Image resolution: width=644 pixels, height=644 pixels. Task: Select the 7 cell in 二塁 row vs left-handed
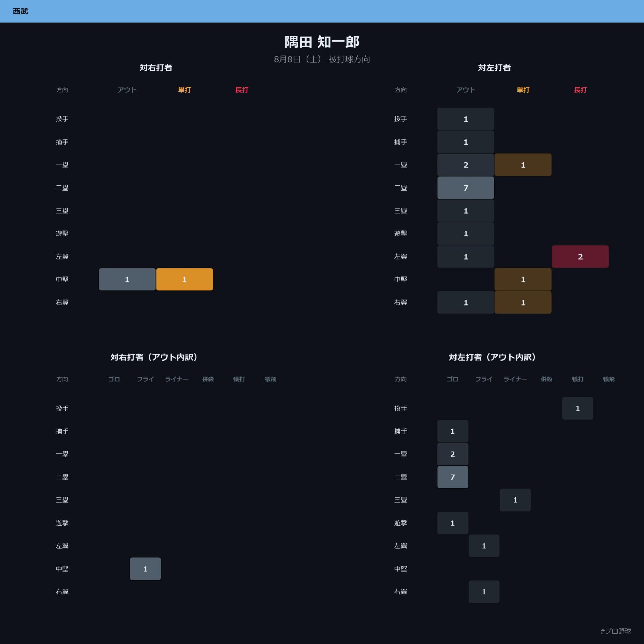coord(466,188)
